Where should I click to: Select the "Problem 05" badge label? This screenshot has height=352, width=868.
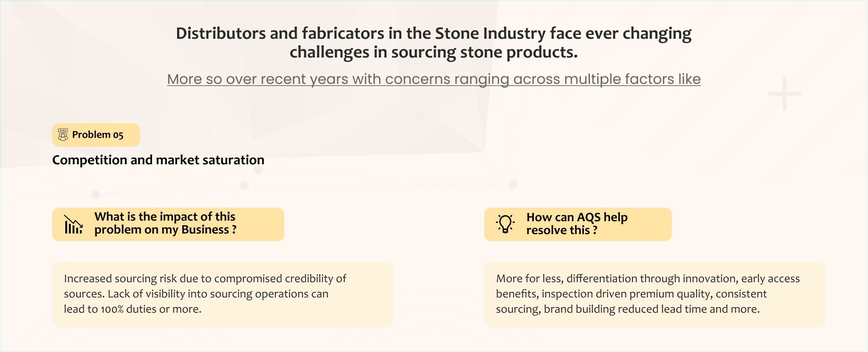pos(98,135)
